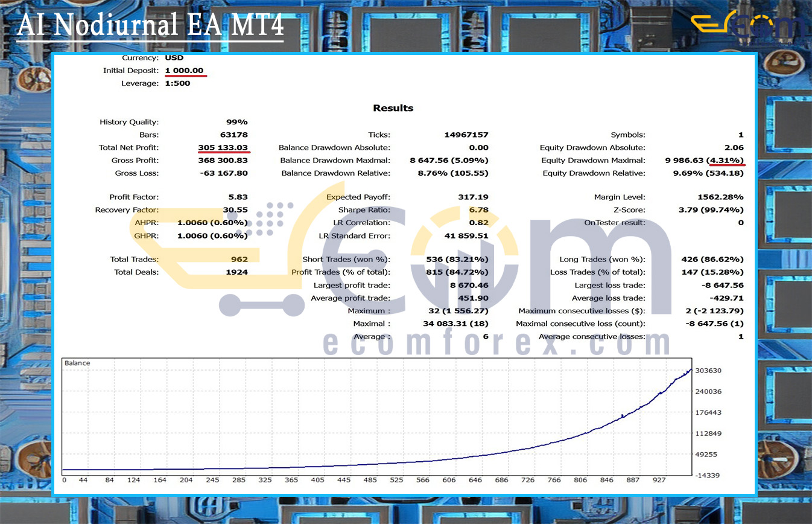Click the Sharpe Ratio value 6.78
The width and height of the screenshot is (812, 524).
[x=478, y=210]
